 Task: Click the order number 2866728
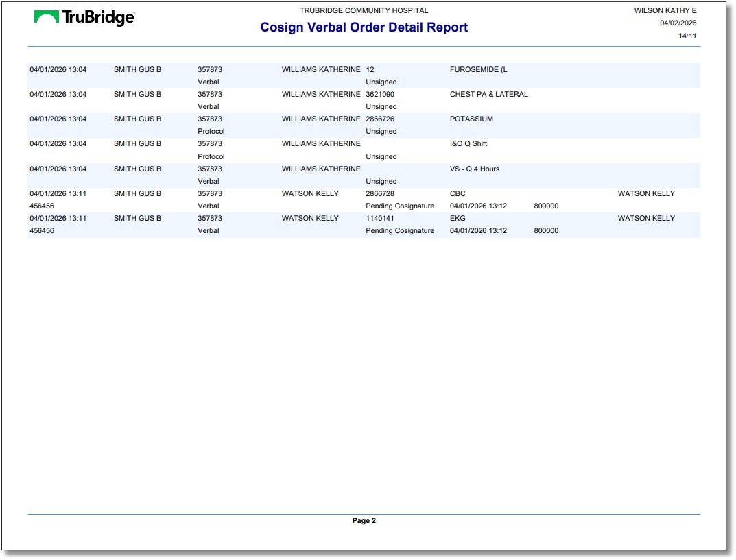(x=384, y=193)
